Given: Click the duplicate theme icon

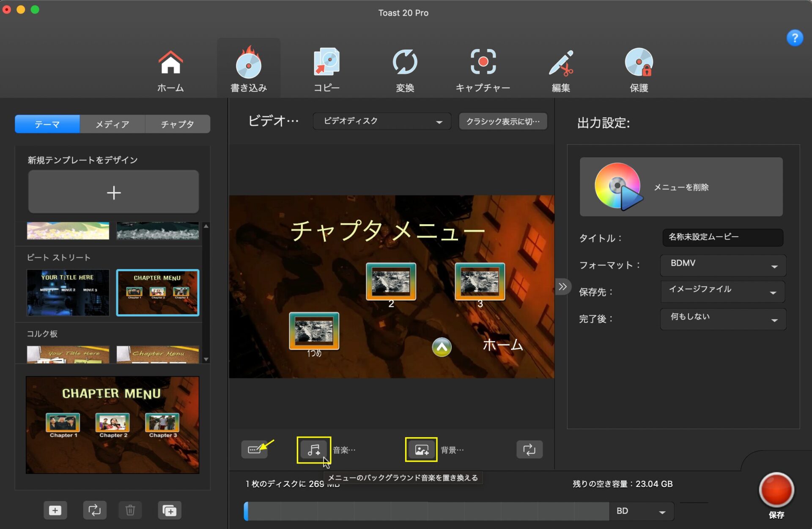Looking at the screenshot, I should (170, 510).
